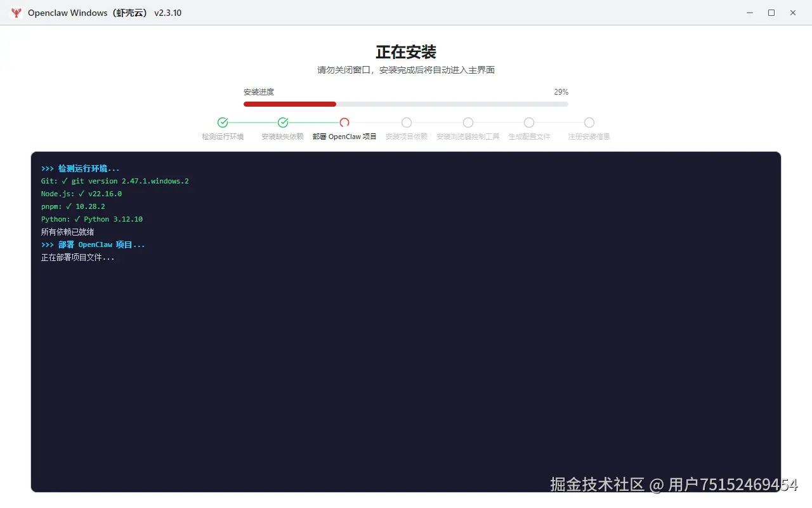Click the in-progress 部署 OpenClaw 项目 step spinner
812x508 pixels.
pos(344,123)
